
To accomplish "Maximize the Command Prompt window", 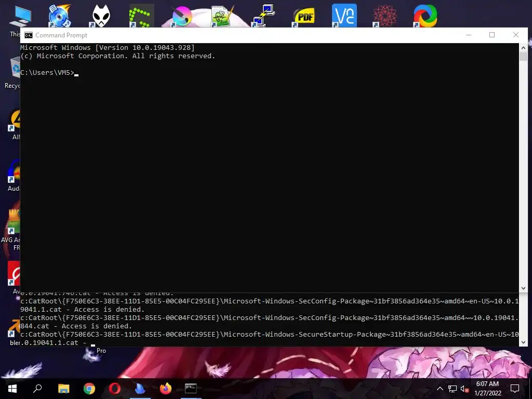I will pos(492,35).
